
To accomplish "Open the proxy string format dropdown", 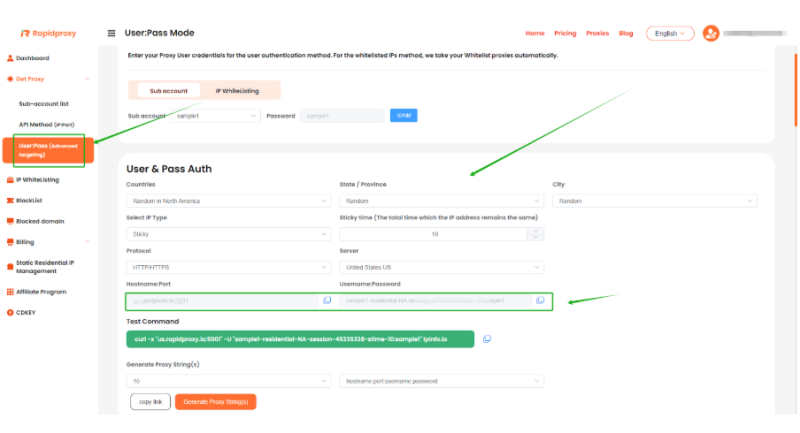I will tap(441, 381).
